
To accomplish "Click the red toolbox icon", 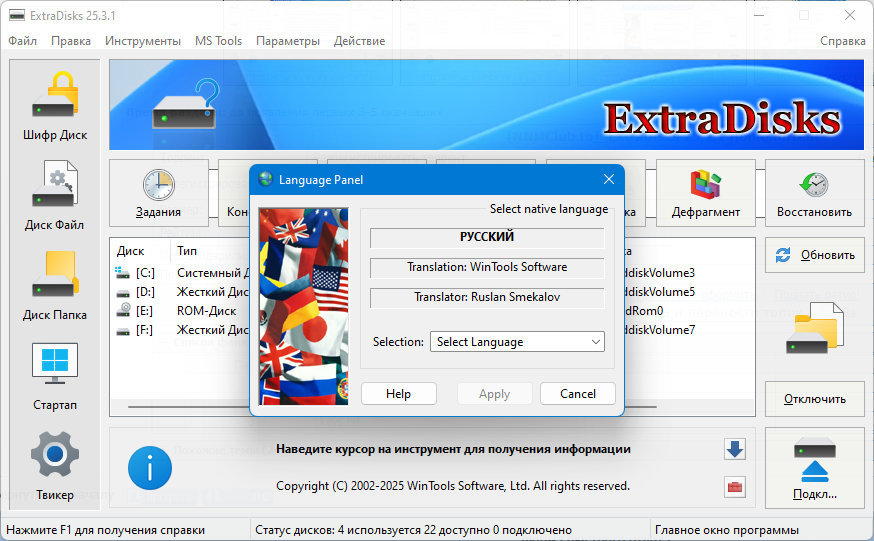I will [735, 487].
